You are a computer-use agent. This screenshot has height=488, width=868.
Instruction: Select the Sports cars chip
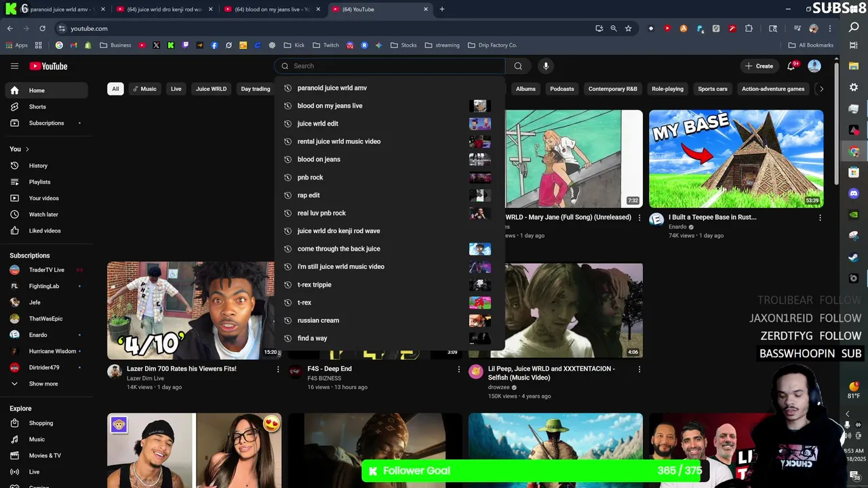coord(712,89)
